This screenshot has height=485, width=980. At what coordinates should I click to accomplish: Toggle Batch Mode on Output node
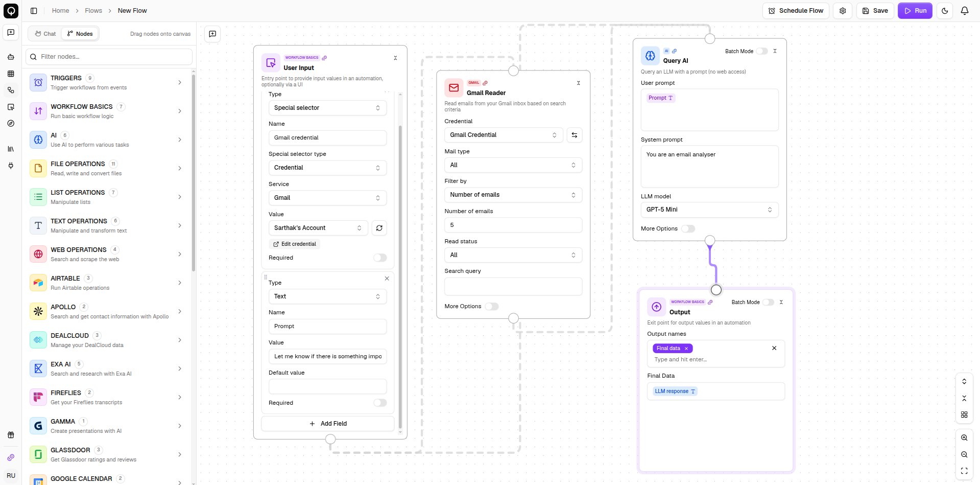coord(769,302)
